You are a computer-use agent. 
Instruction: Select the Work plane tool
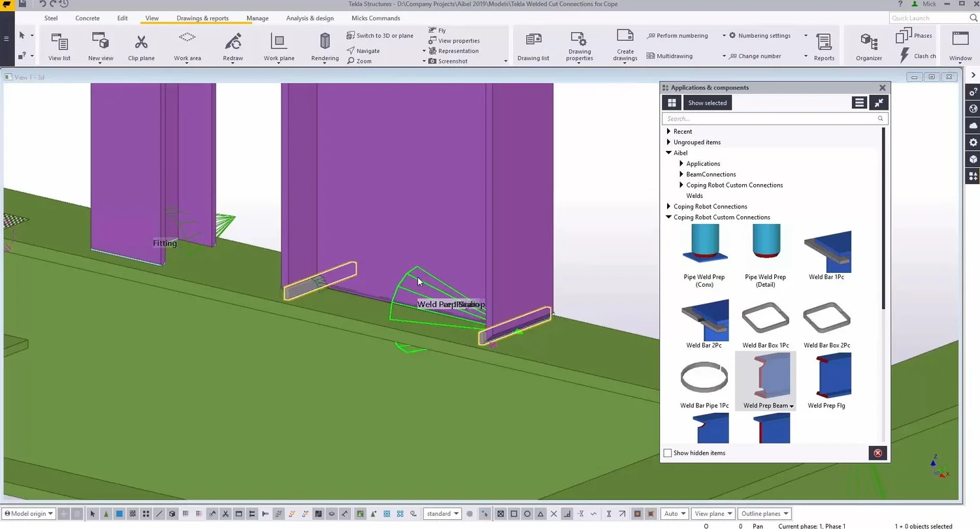click(278, 46)
